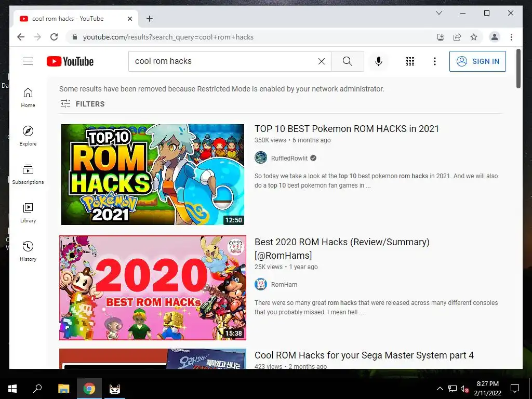Open 'Cool ROM Hacks for your Sega Master System part 4'

click(364, 355)
